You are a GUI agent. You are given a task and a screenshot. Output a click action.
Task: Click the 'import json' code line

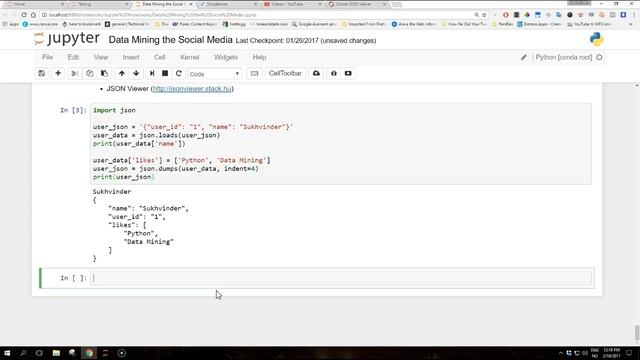pyautogui.click(x=114, y=110)
